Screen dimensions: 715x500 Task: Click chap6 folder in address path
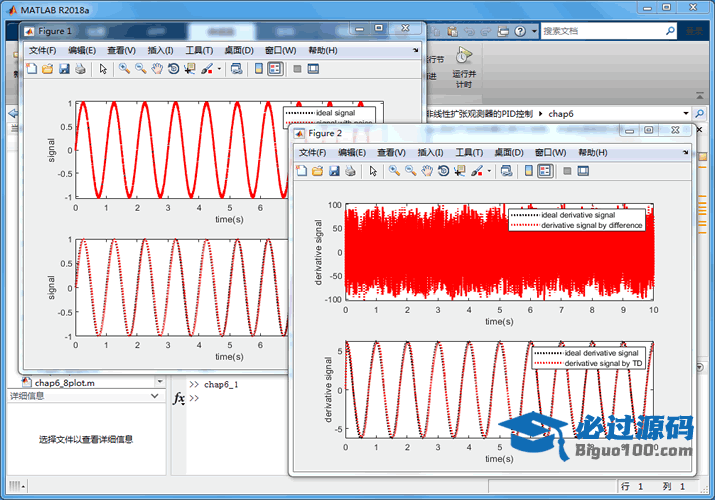(561, 113)
